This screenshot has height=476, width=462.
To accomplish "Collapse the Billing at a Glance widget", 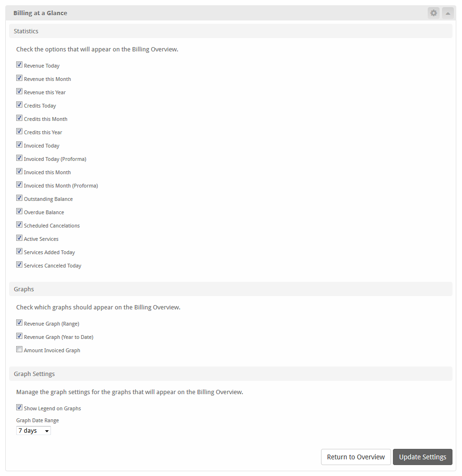I will [x=448, y=13].
